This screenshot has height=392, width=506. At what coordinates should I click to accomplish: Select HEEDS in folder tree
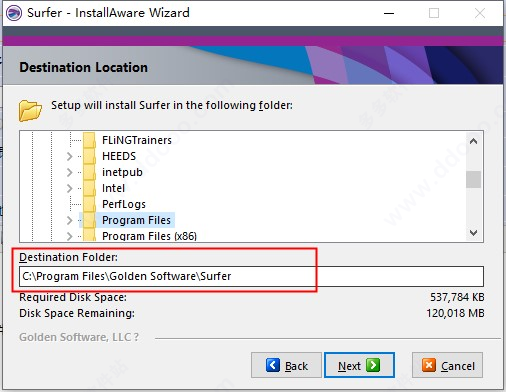click(x=119, y=156)
